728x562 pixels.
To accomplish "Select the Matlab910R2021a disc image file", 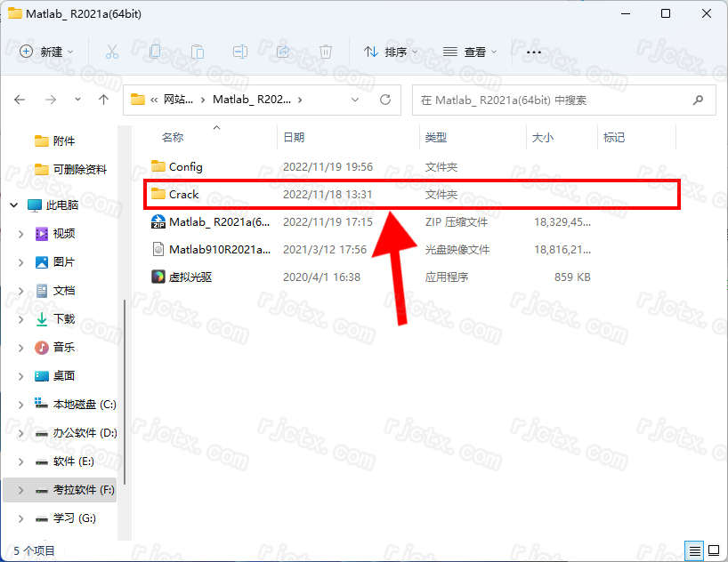I will tap(219, 249).
